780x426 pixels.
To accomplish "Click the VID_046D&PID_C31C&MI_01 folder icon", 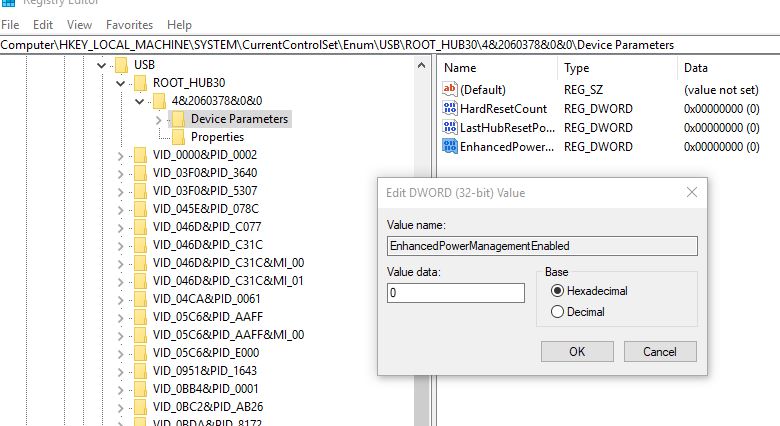I will 140,280.
